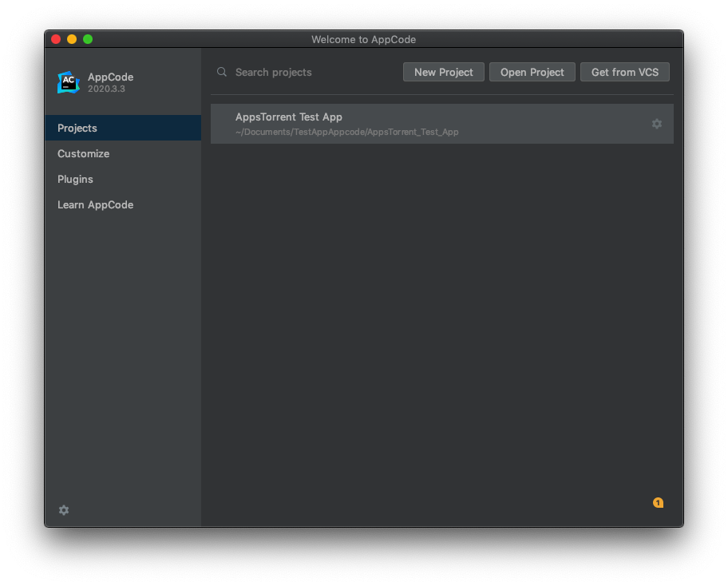Viewport: 728px width, 586px height.
Task: Select the Projects tab
Action: [x=123, y=128]
